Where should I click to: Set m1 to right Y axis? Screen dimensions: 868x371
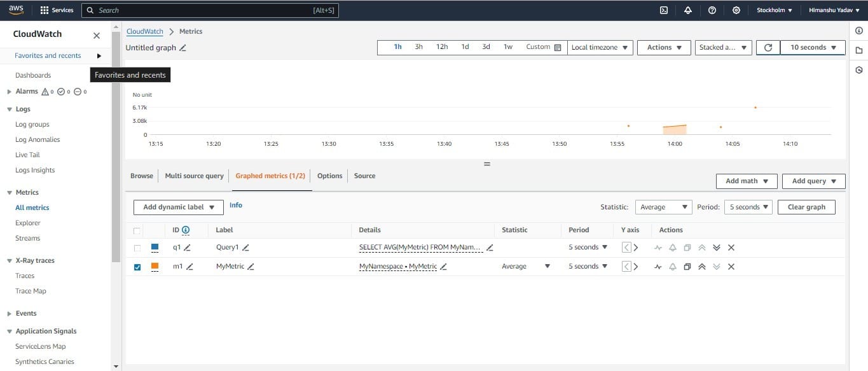pos(635,267)
